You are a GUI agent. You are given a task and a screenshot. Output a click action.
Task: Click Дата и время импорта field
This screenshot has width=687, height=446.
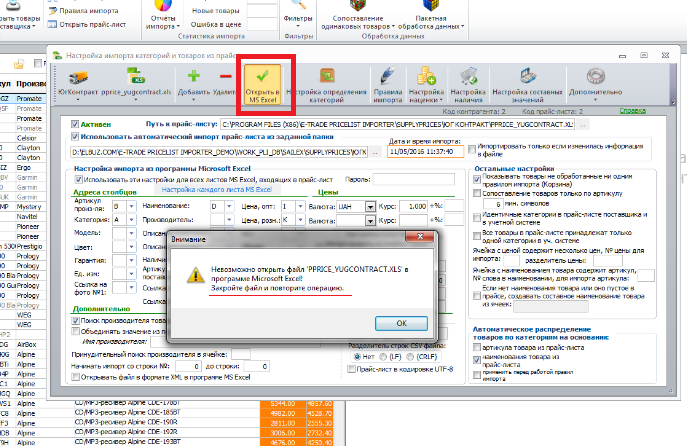click(425, 152)
